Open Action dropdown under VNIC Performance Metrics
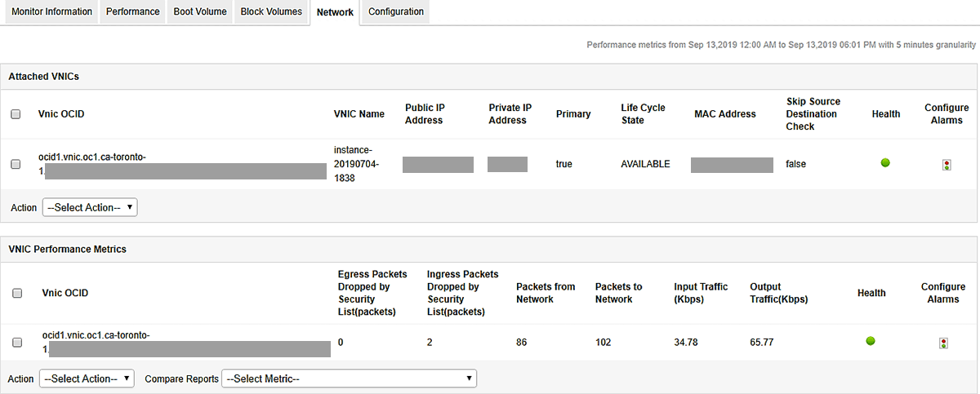980x394 pixels. 87,379
